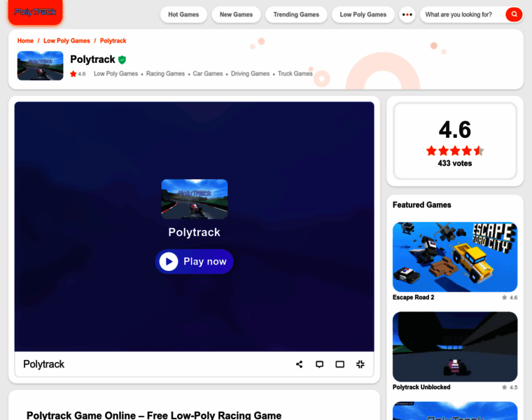Click the Polytrack label in game bar
532x420 pixels.
(x=44, y=365)
